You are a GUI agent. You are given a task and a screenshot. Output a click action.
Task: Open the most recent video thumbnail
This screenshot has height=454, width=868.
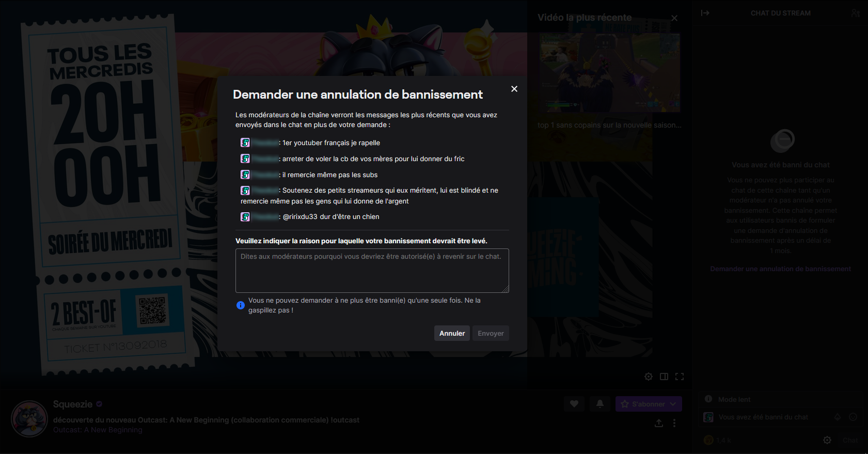click(x=609, y=73)
